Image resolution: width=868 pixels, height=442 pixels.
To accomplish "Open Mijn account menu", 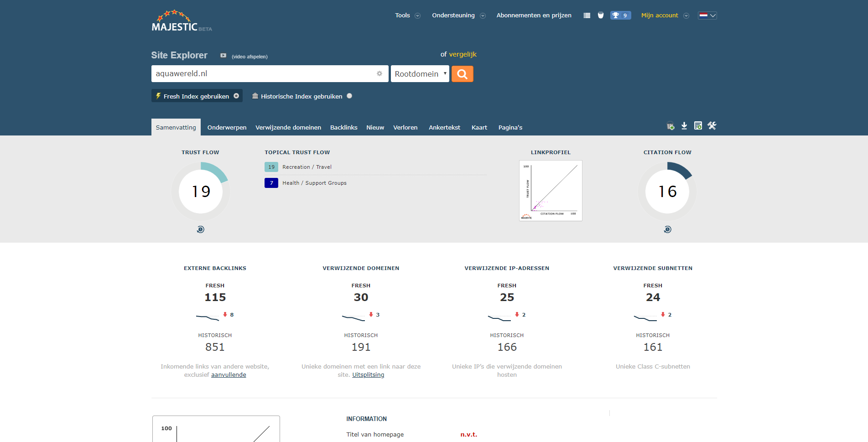I will tap(660, 16).
